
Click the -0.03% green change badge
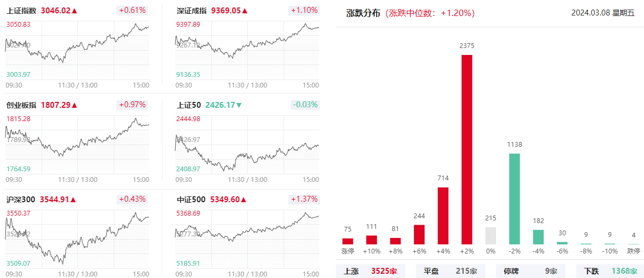305,105
